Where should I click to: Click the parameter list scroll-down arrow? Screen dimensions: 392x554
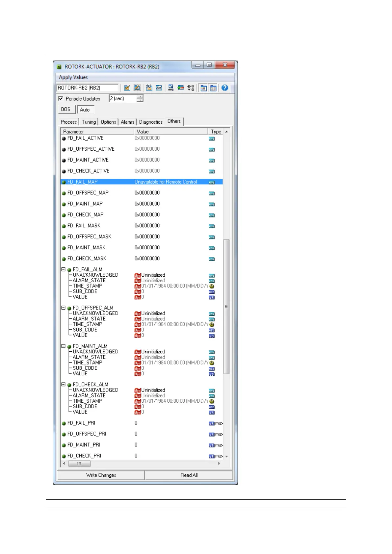tap(226, 457)
